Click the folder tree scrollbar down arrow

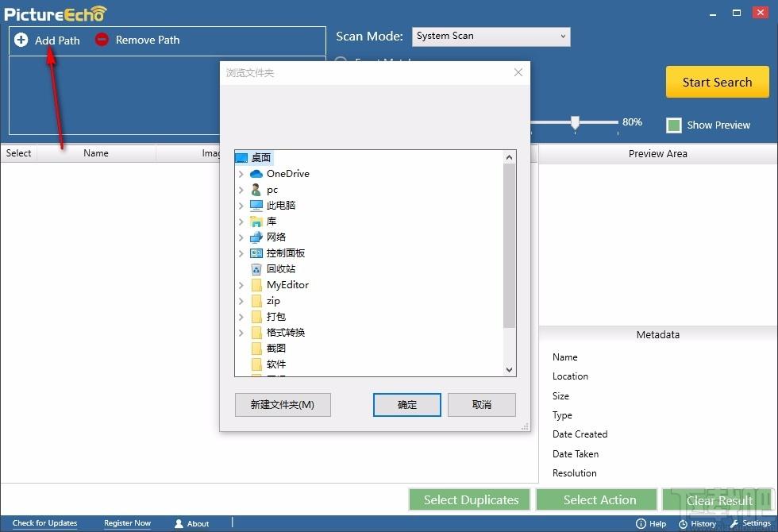click(x=509, y=369)
